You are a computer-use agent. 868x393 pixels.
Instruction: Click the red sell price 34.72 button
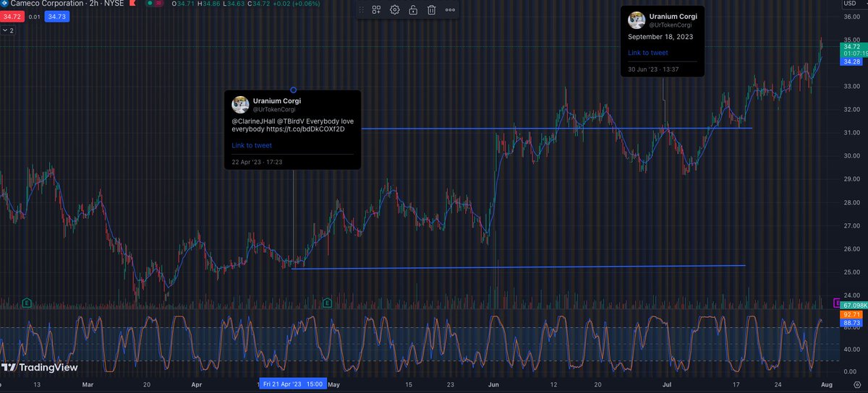click(13, 16)
